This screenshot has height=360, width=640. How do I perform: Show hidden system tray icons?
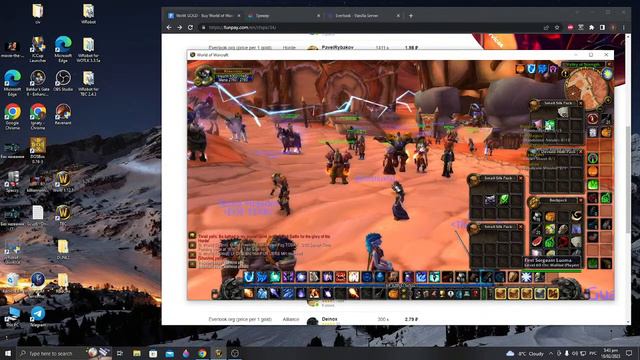551,353
